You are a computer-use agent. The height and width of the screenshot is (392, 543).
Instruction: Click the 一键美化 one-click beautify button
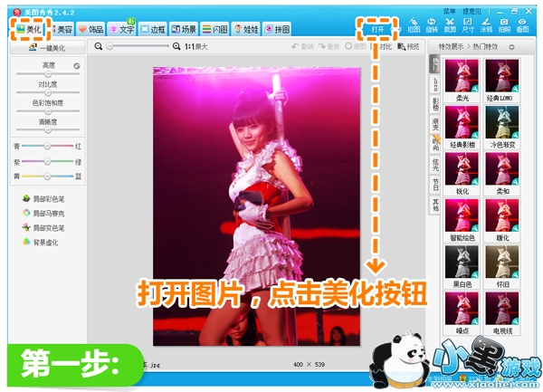[x=47, y=47]
